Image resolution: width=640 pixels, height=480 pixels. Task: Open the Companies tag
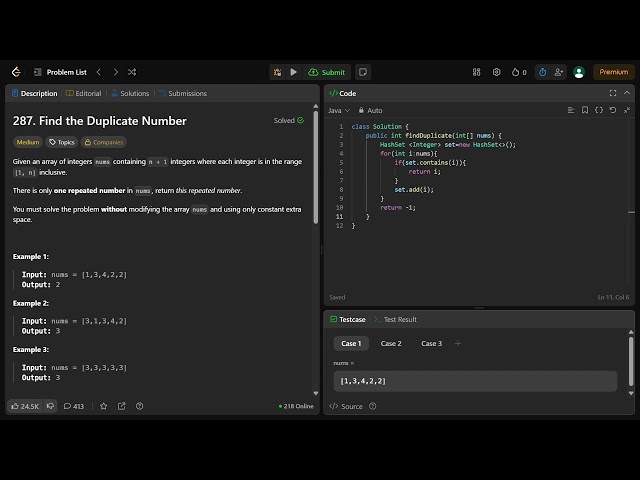pyautogui.click(x=104, y=142)
